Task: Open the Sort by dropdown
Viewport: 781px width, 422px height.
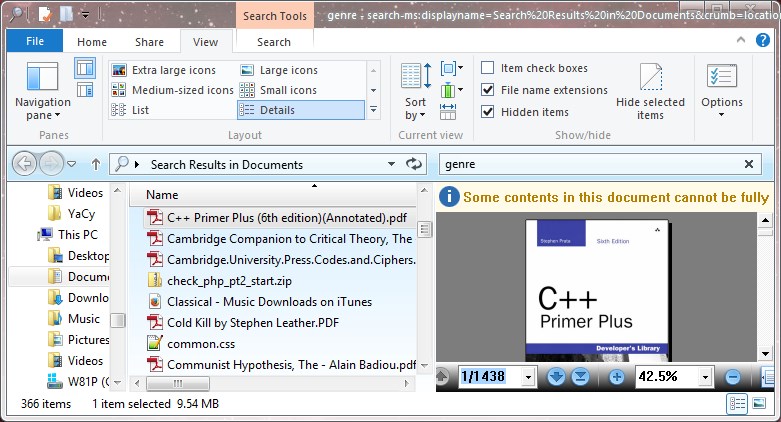Action: 415,91
